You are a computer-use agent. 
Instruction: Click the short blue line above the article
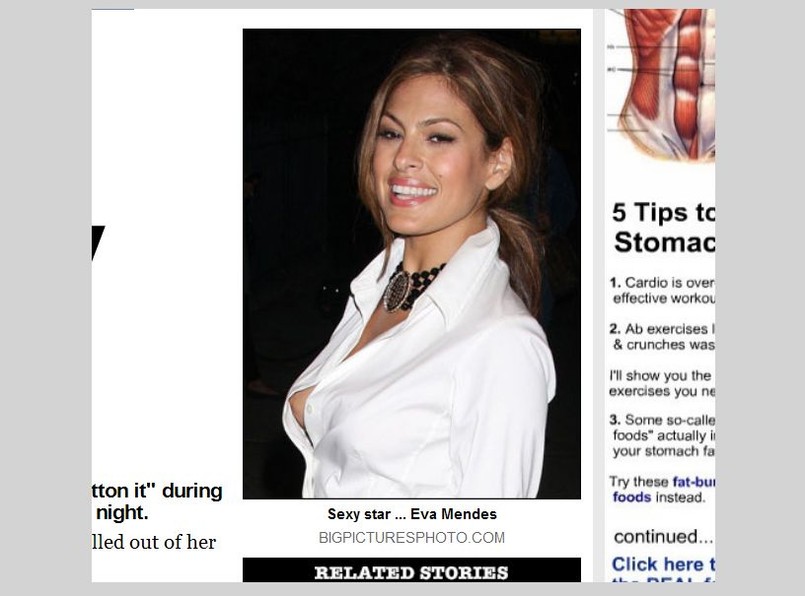tap(113, 9)
